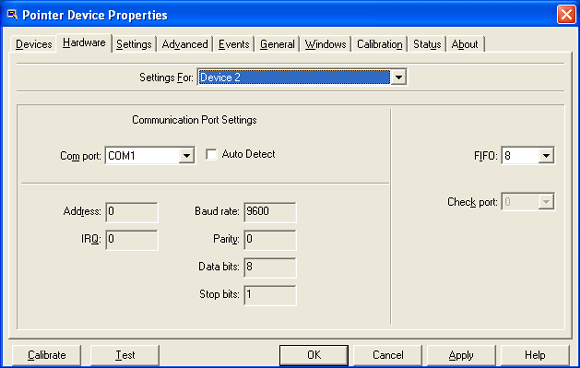Switch to the Devices tab
580x368 pixels.
tap(34, 44)
